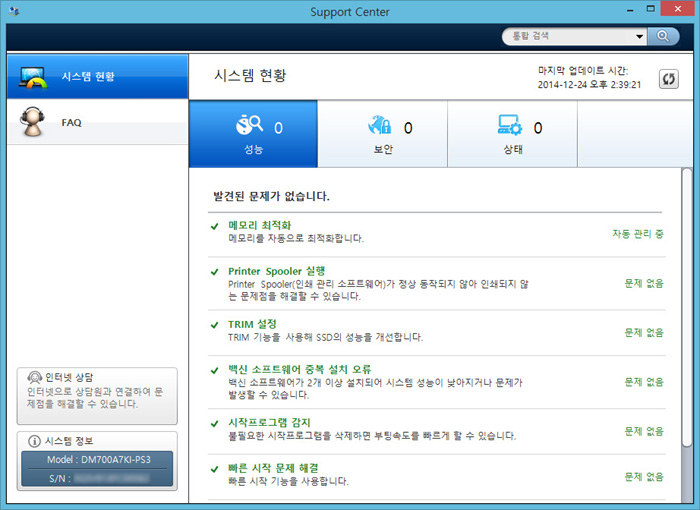The height and width of the screenshot is (510, 700).
Task: Switch to the 성능 tab
Action: (x=253, y=134)
